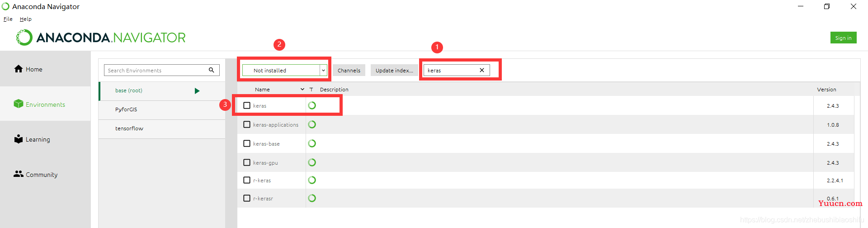The image size is (868, 228).
Task: Open the Environments section
Action: click(x=45, y=104)
